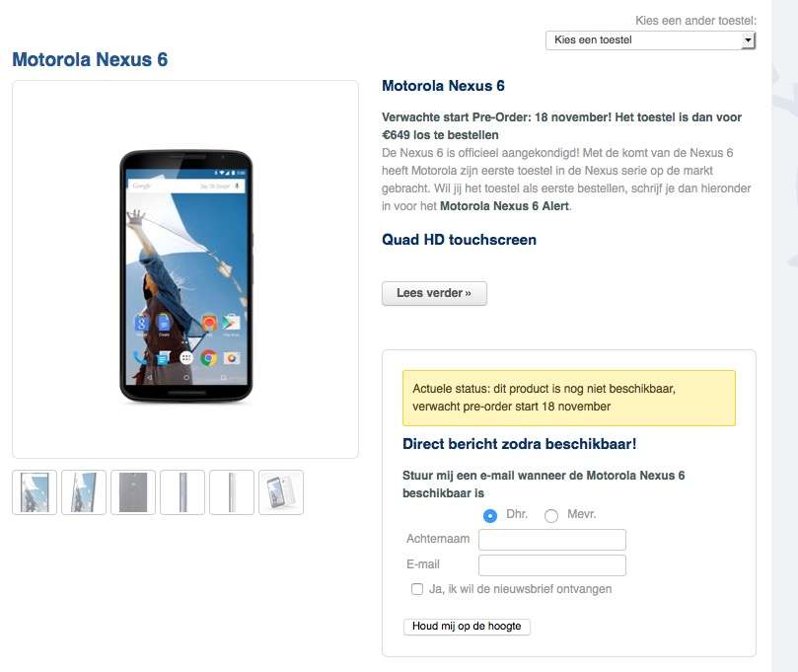Open the last two-phones thumbnail

(281, 492)
